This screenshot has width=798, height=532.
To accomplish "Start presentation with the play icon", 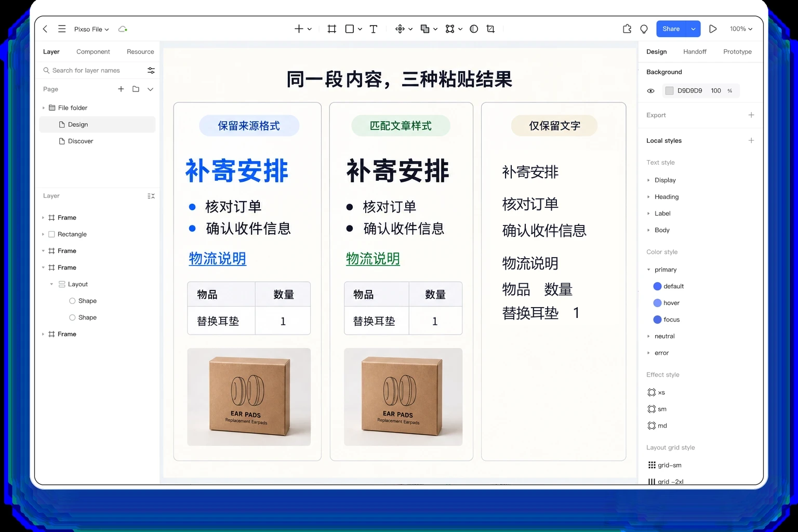I will coord(713,29).
